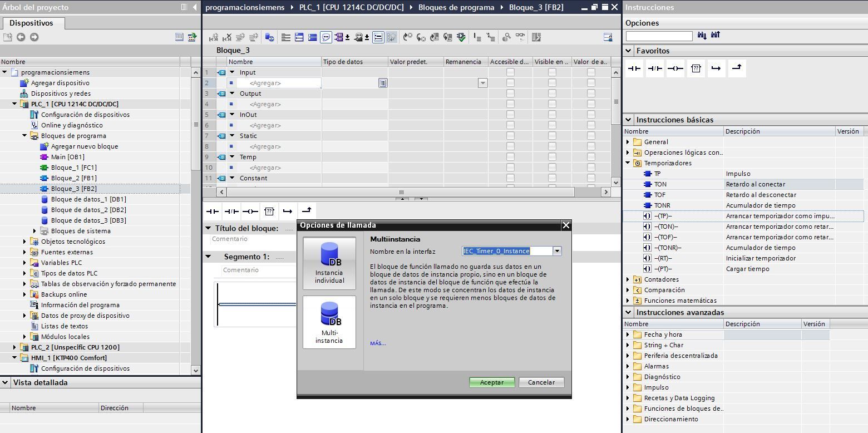Toggle Visible checkbox in the Temp row
The image size is (868, 433).
(552, 157)
